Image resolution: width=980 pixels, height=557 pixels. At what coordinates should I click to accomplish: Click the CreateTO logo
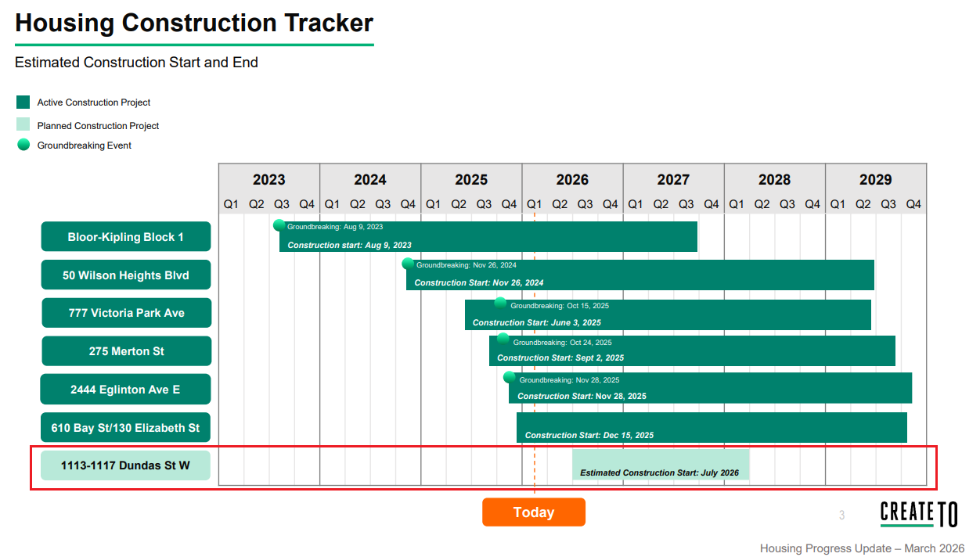point(918,514)
